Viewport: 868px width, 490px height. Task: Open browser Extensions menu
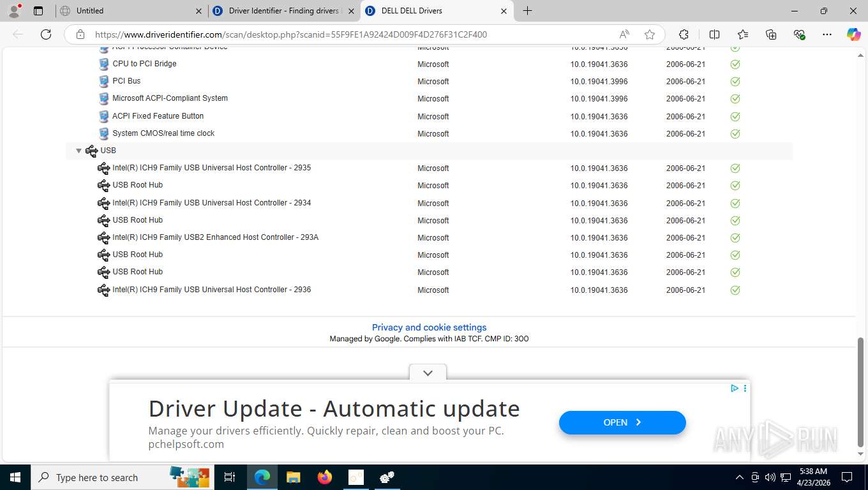[x=684, y=34]
